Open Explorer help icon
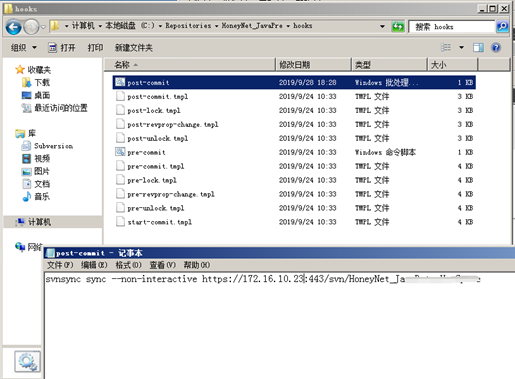 496,48
